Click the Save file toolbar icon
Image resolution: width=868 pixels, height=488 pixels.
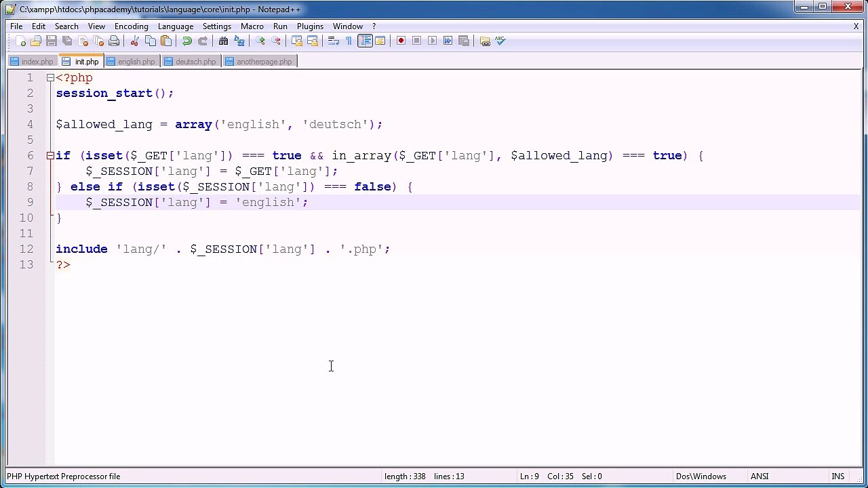52,41
